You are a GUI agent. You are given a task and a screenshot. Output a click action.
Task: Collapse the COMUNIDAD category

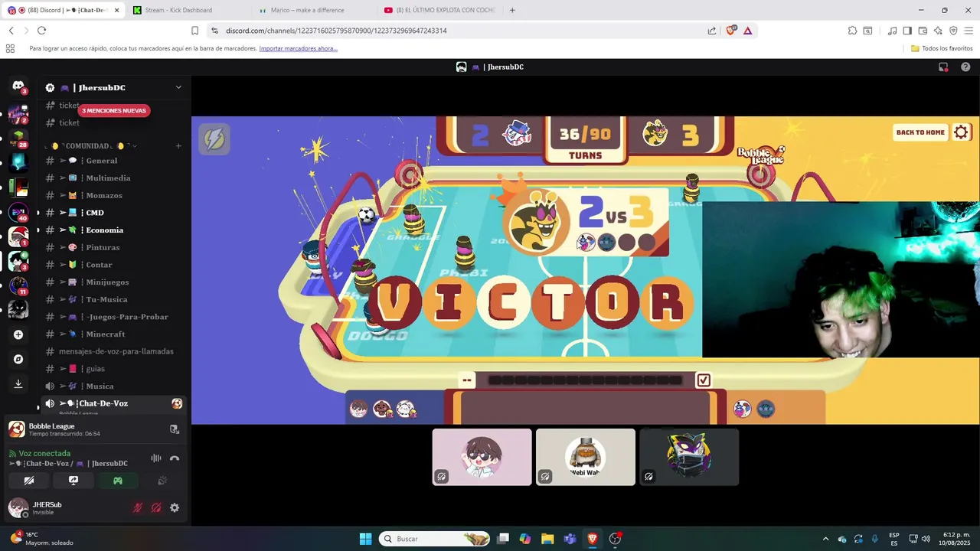coord(92,146)
